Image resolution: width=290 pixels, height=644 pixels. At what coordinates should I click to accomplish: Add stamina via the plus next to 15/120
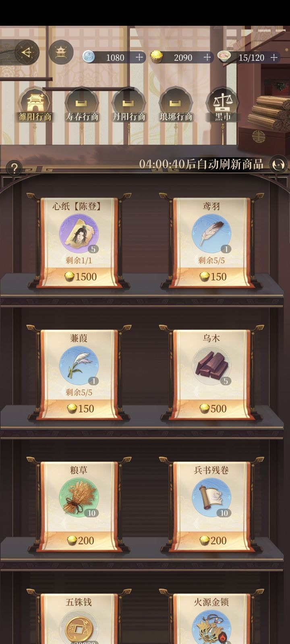pos(274,58)
